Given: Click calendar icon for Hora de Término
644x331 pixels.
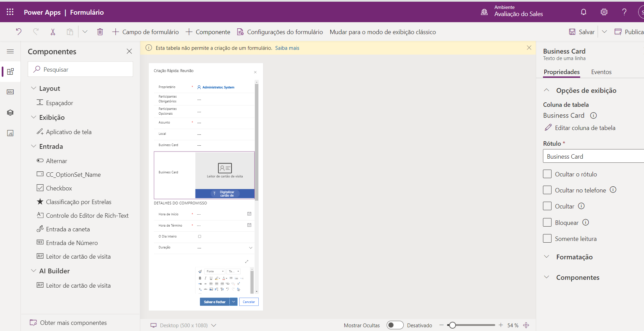Looking at the screenshot, I should point(249,225).
